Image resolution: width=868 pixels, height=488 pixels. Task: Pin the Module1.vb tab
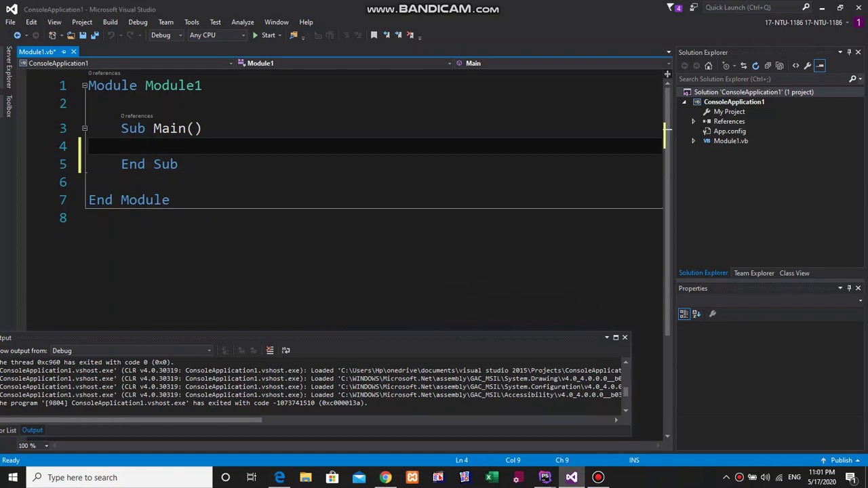pos(64,52)
